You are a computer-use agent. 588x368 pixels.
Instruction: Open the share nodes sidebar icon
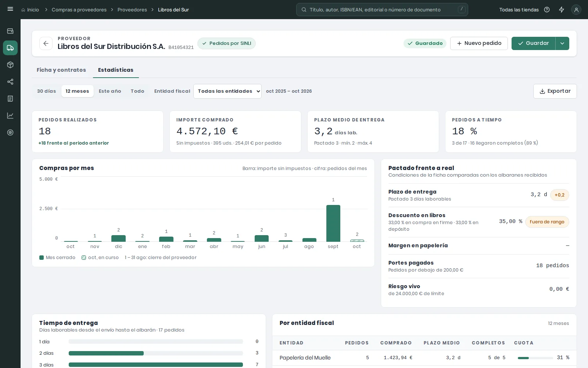click(10, 82)
